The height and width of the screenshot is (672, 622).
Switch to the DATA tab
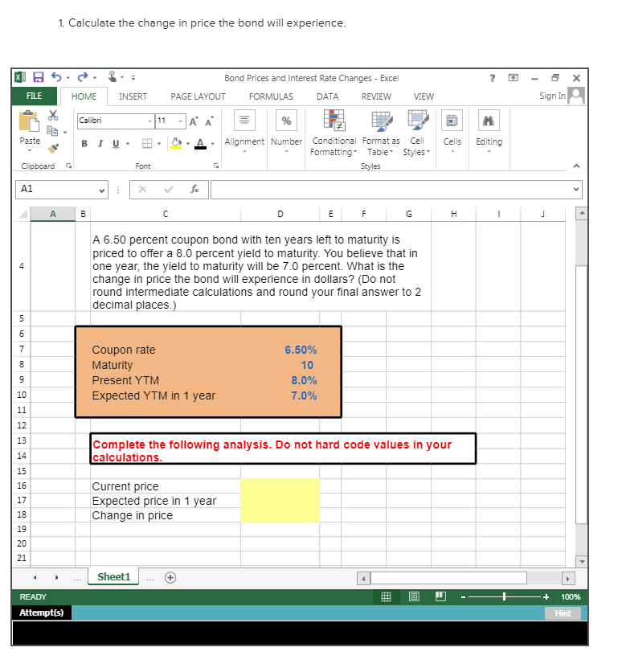coord(327,96)
